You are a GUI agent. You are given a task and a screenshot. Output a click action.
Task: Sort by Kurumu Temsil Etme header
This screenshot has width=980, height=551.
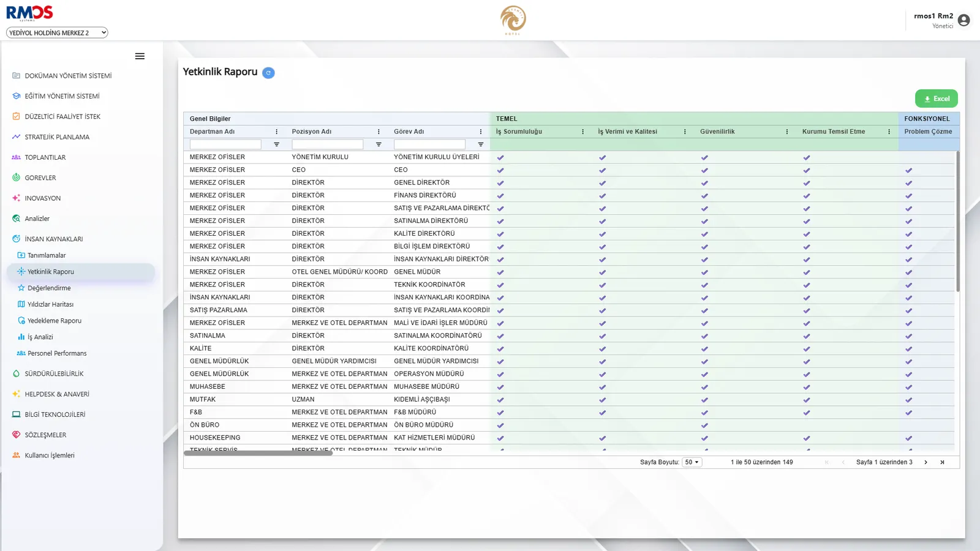click(x=834, y=132)
